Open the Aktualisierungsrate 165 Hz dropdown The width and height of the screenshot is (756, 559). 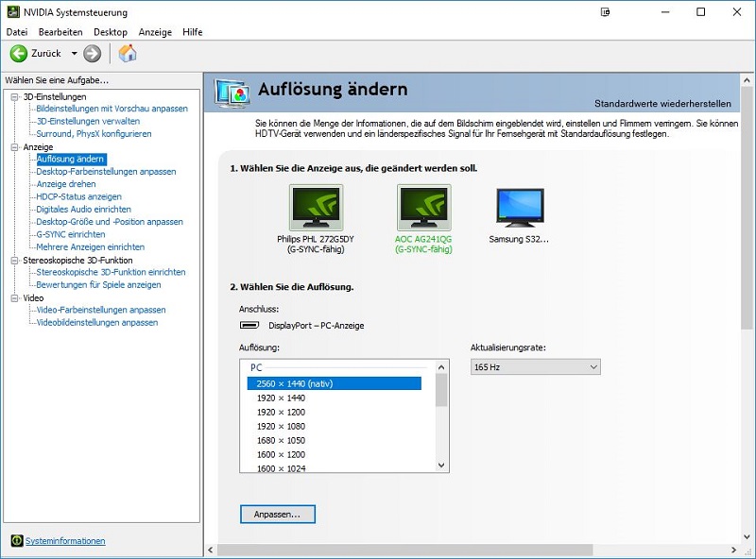pos(535,367)
